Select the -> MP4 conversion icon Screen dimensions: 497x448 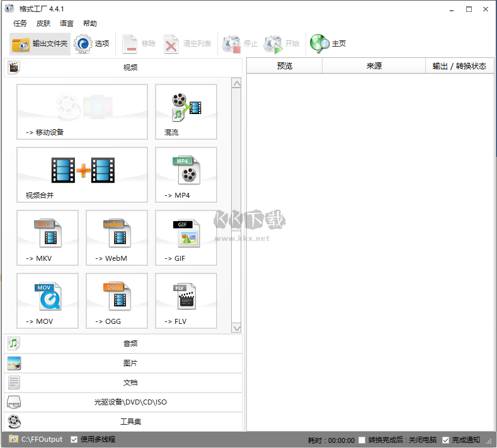tap(186, 175)
